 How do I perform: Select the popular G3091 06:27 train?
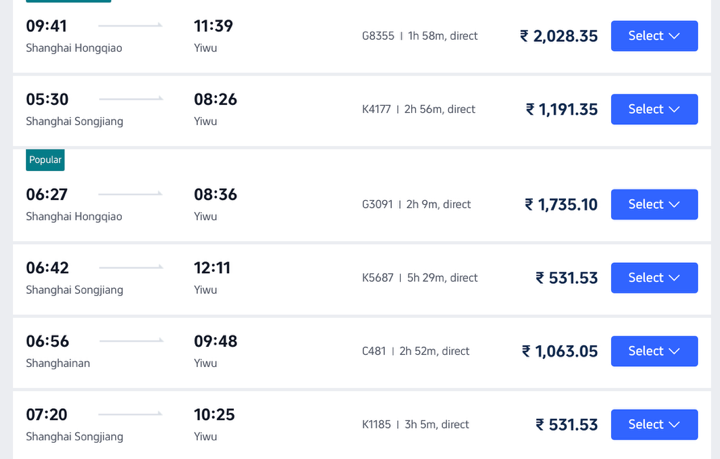pos(654,204)
